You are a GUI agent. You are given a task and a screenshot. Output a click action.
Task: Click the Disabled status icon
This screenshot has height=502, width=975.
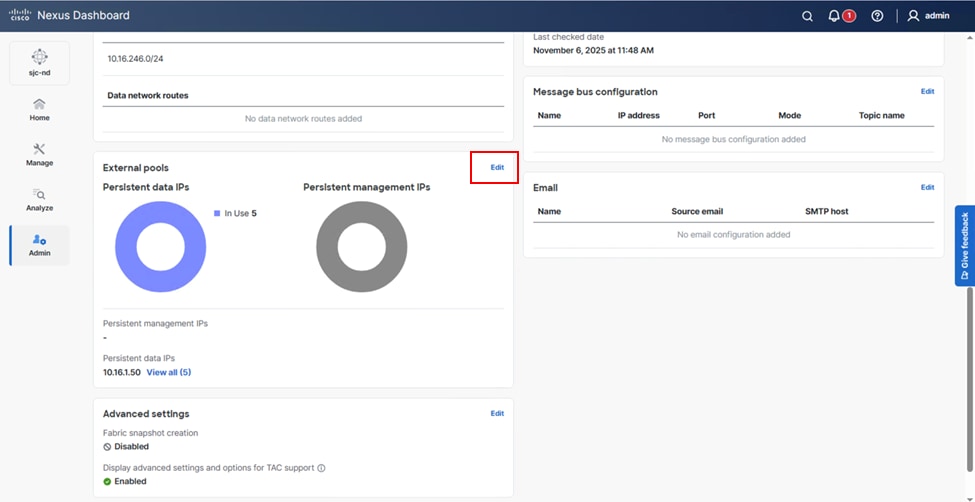point(107,447)
